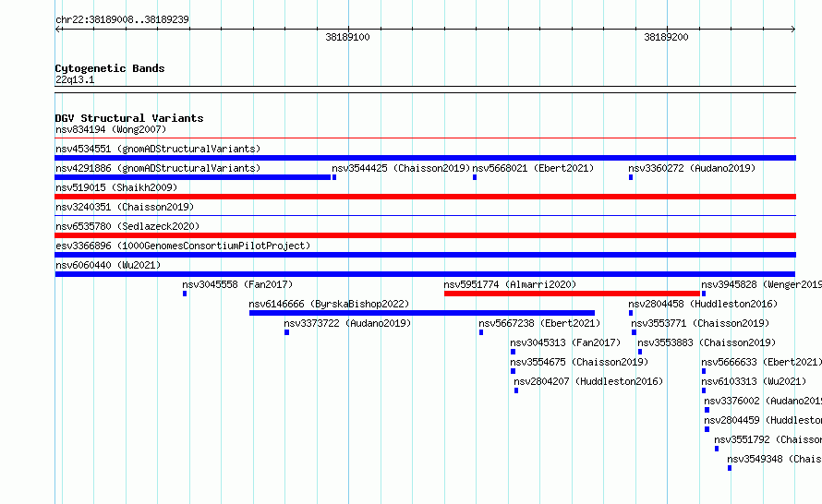Viewport: 822px width, 504px height.
Task: Select the nsv3945828 small blue marker
Action: click(x=704, y=294)
